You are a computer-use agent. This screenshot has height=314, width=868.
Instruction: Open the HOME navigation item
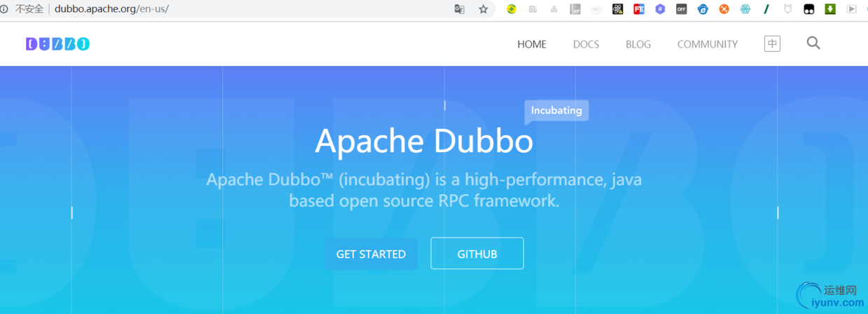532,44
